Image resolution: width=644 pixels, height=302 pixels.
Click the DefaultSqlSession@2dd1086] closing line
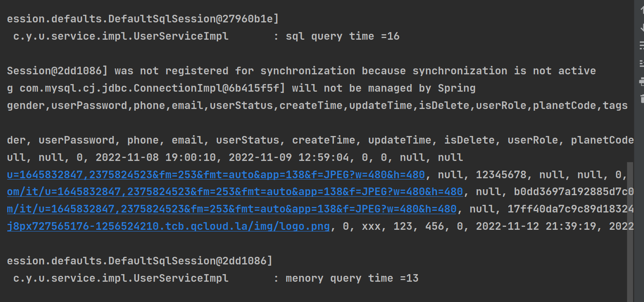139,261
